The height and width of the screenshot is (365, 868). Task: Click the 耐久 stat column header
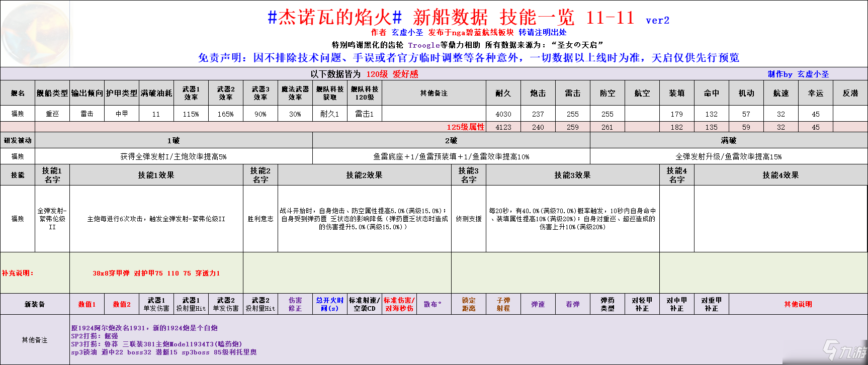[x=503, y=93]
